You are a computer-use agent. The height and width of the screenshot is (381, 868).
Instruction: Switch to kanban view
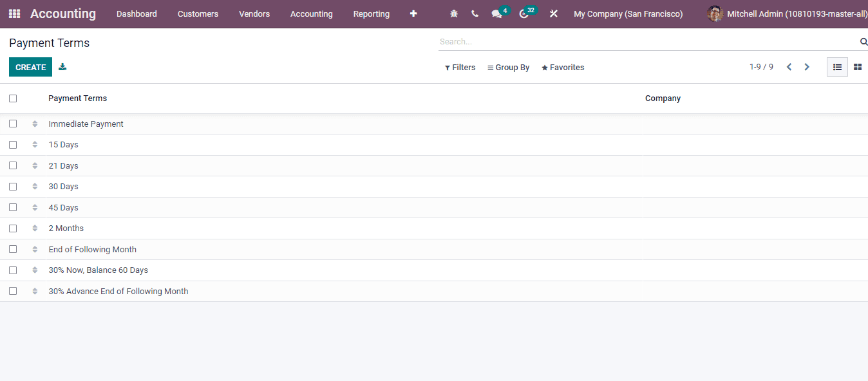(857, 66)
